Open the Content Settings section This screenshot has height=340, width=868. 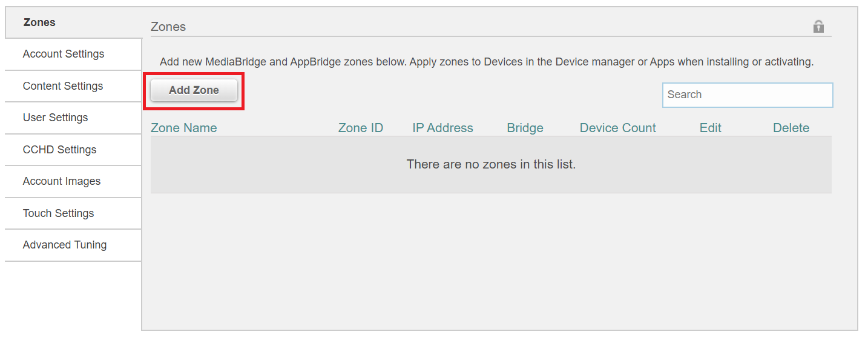click(63, 86)
